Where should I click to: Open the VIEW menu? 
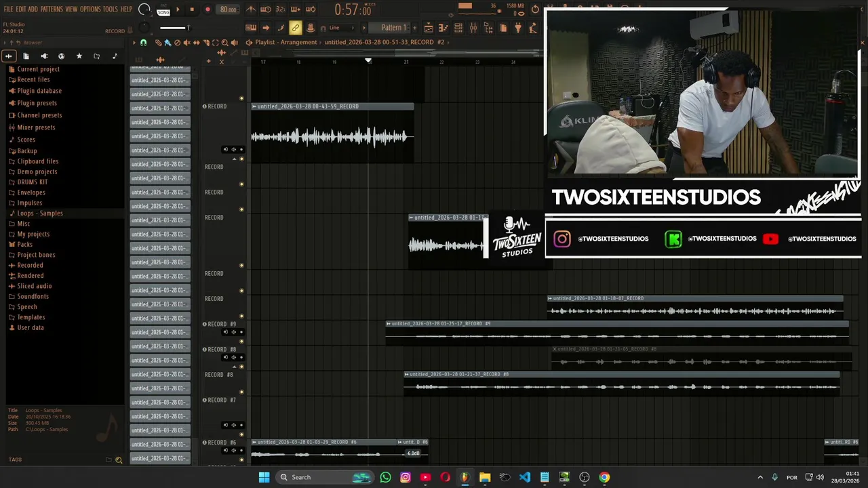click(x=71, y=9)
